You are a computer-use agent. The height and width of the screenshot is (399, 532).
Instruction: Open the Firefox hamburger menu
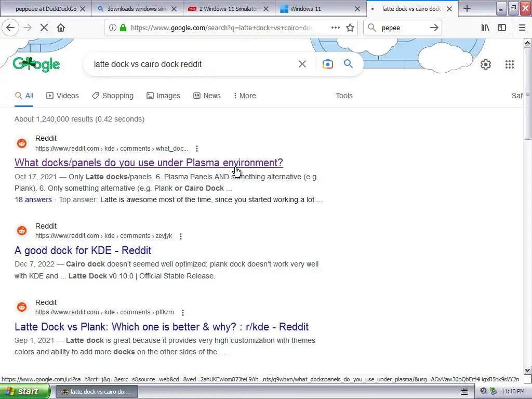point(522,28)
